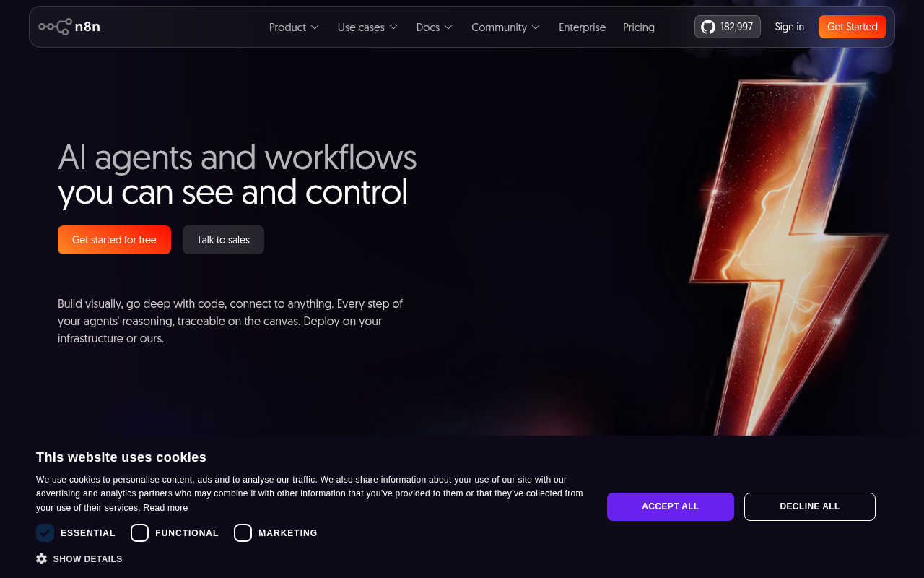Image resolution: width=924 pixels, height=578 pixels.
Task: Click the chevron beside Docs
Action: tap(448, 27)
